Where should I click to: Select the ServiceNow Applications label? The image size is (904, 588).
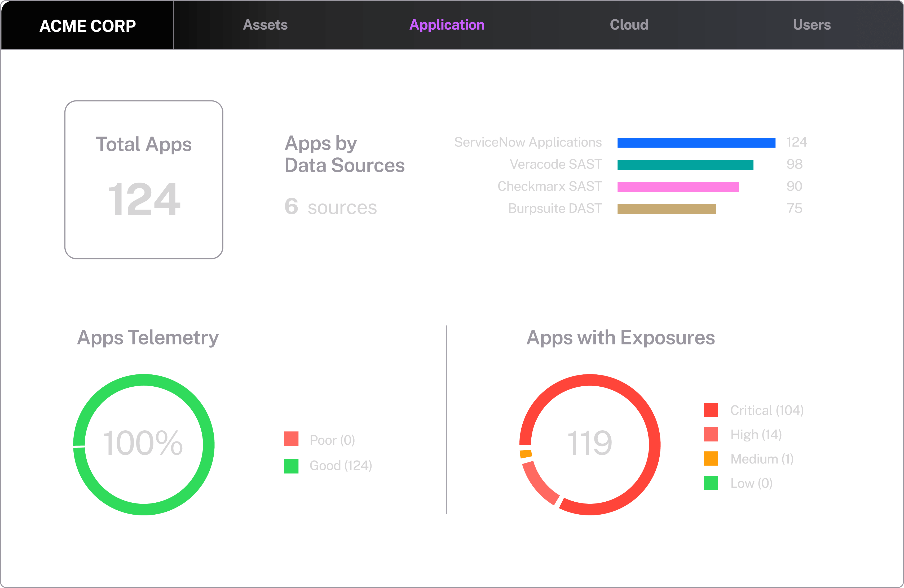528,143
